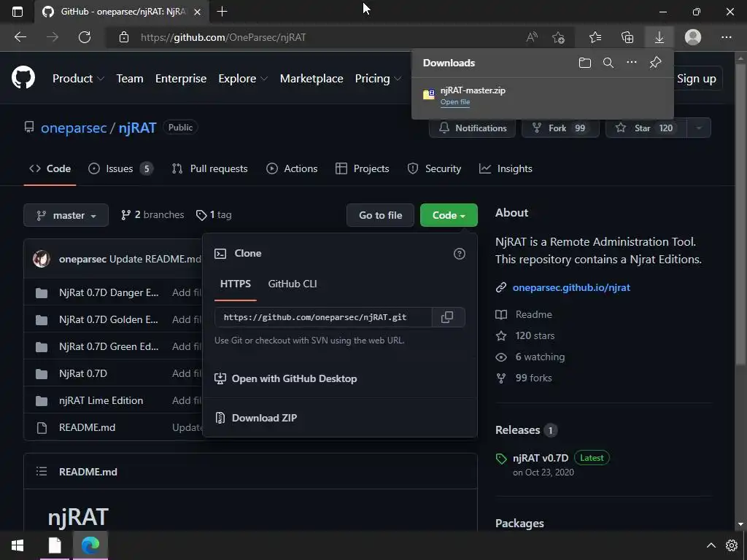Click the Sign up button

pyautogui.click(x=697, y=79)
